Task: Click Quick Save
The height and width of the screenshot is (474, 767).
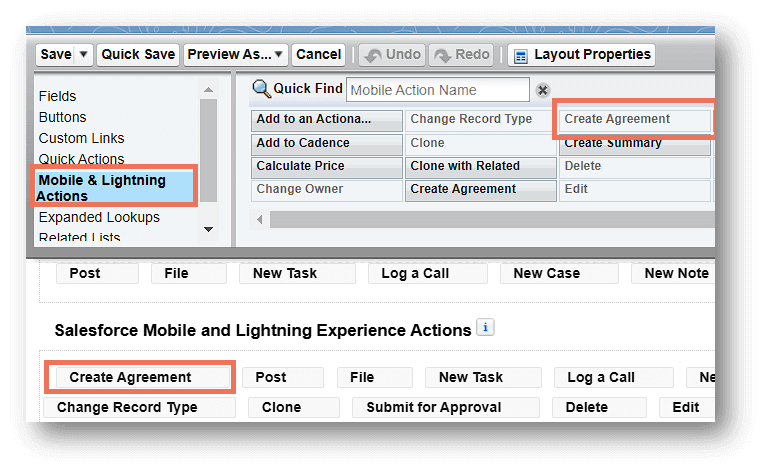Action: click(138, 54)
